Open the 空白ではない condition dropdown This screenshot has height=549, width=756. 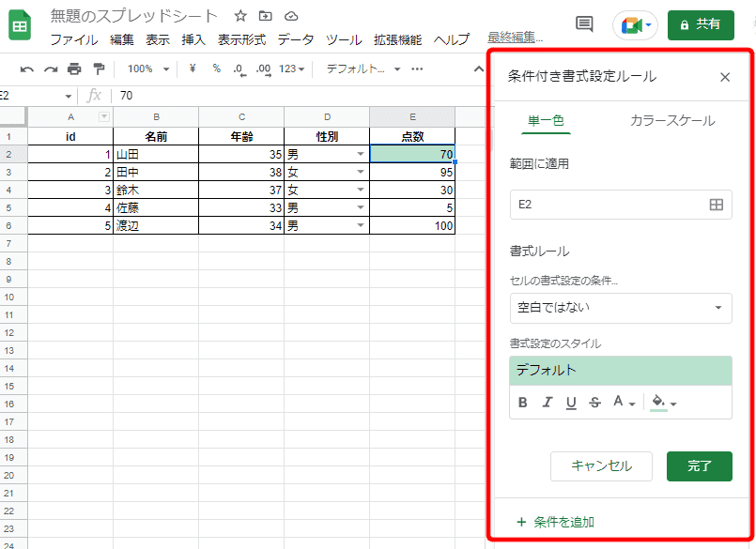tap(621, 308)
